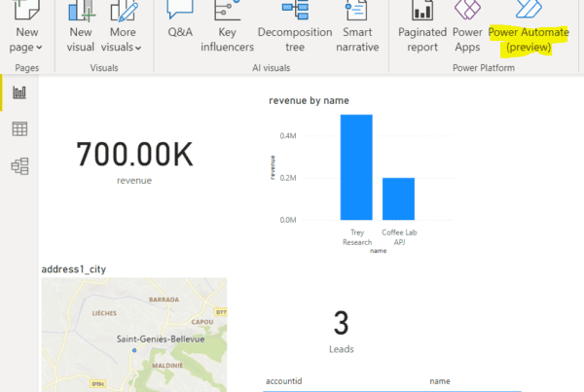Click the map point near Saint-Geniès-Bellevue
This screenshot has width=584, height=392.
coord(134,350)
